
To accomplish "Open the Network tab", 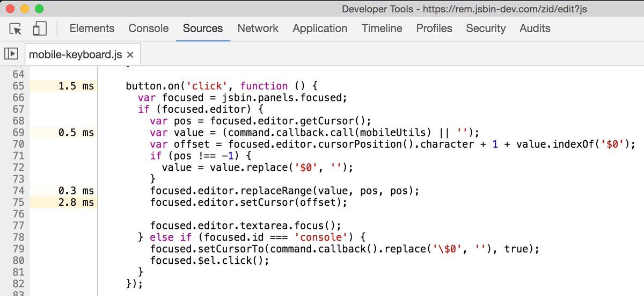I will coord(258,28).
